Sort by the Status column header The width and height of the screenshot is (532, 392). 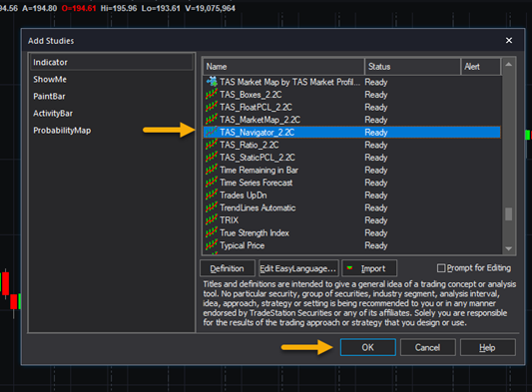tap(412, 67)
